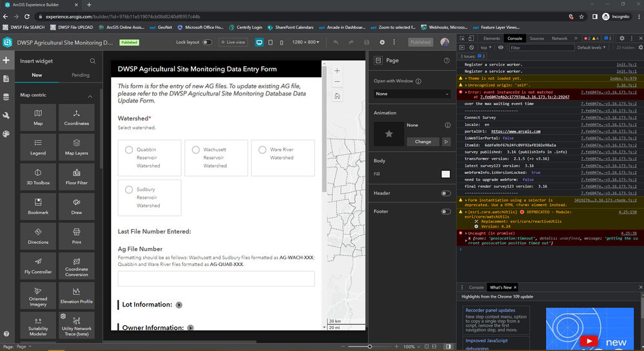Select the Utility Network Trace widget

[x=77, y=325]
